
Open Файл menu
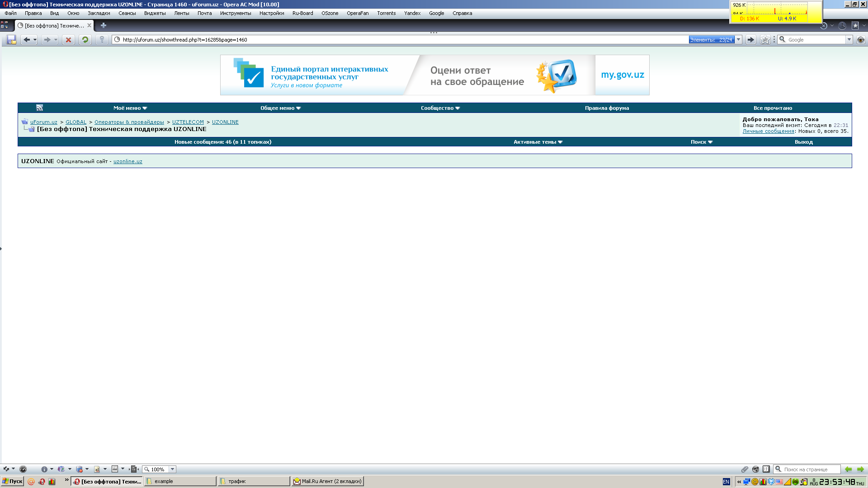[10, 13]
